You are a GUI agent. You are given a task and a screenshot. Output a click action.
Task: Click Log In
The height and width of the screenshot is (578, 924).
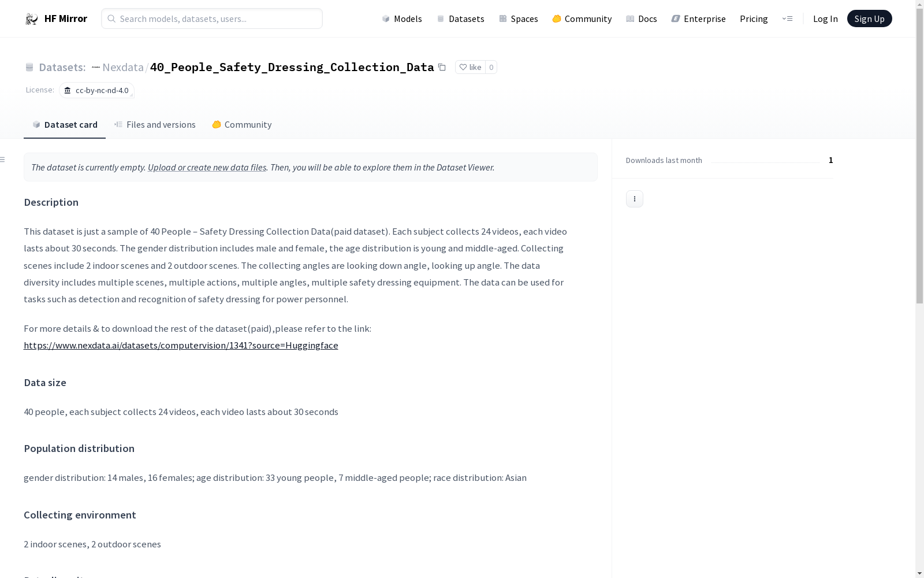[x=825, y=18]
